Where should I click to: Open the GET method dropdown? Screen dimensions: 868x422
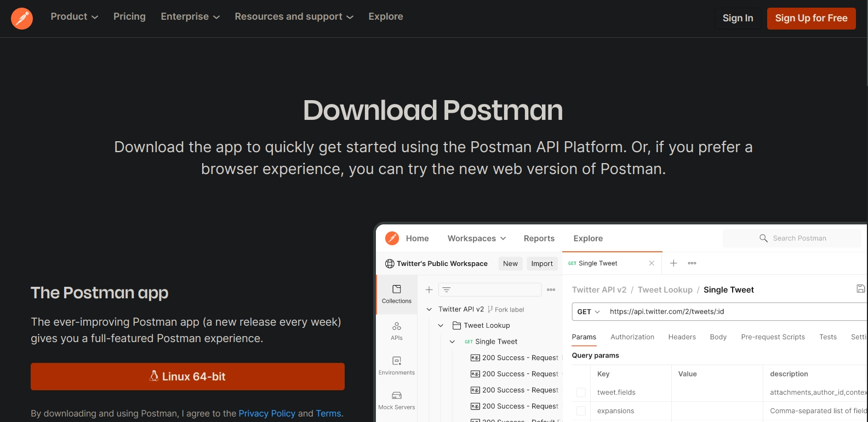pyautogui.click(x=589, y=311)
